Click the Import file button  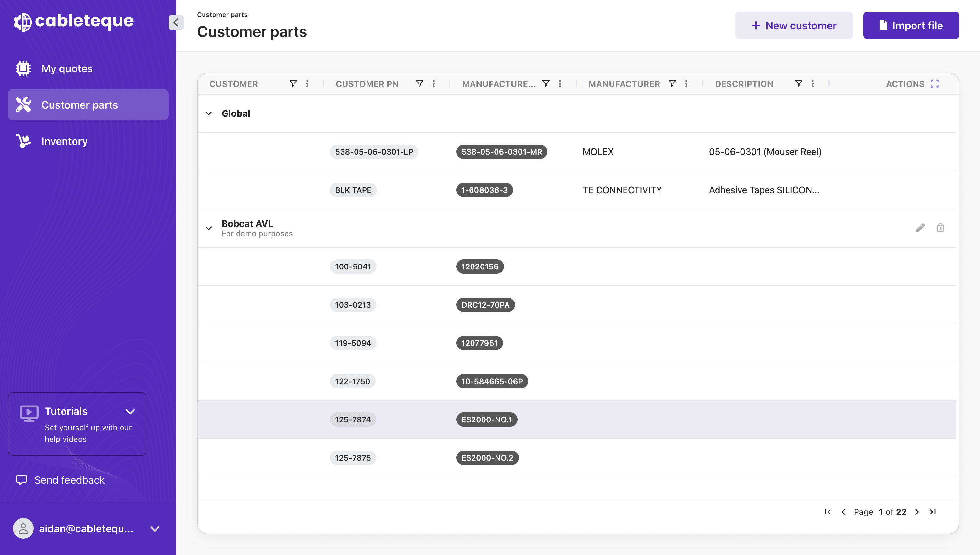[911, 25]
